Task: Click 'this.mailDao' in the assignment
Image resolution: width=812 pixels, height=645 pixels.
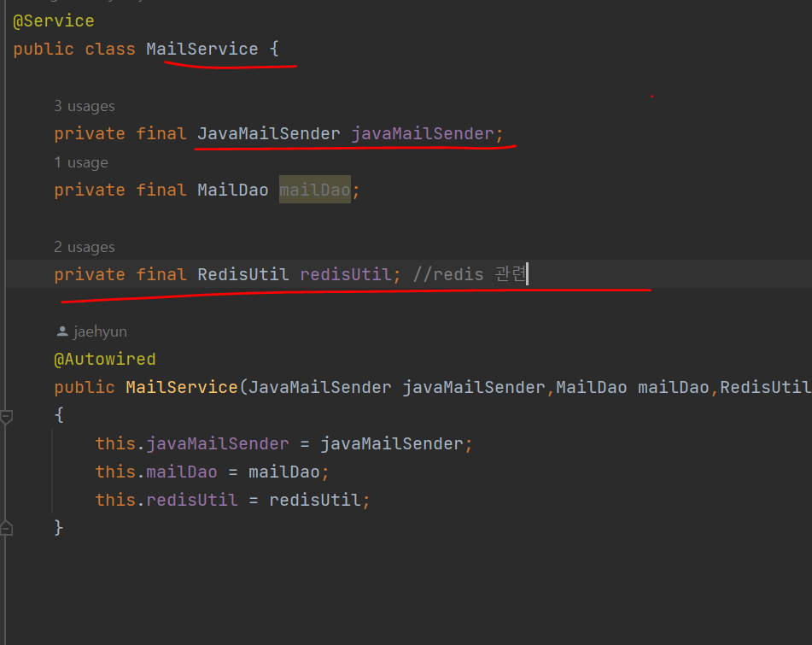Action: tap(156, 472)
